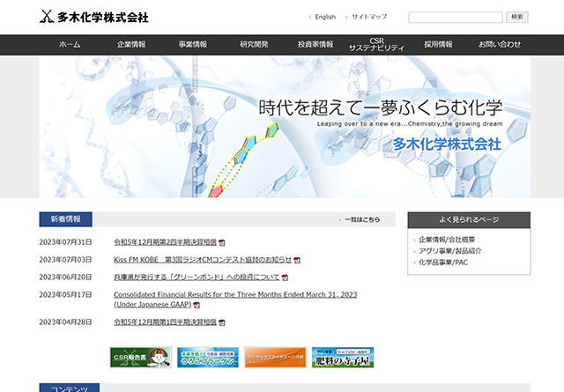
Task: Open PDF icon beside 第1四半期決算短信
Action: click(x=222, y=323)
